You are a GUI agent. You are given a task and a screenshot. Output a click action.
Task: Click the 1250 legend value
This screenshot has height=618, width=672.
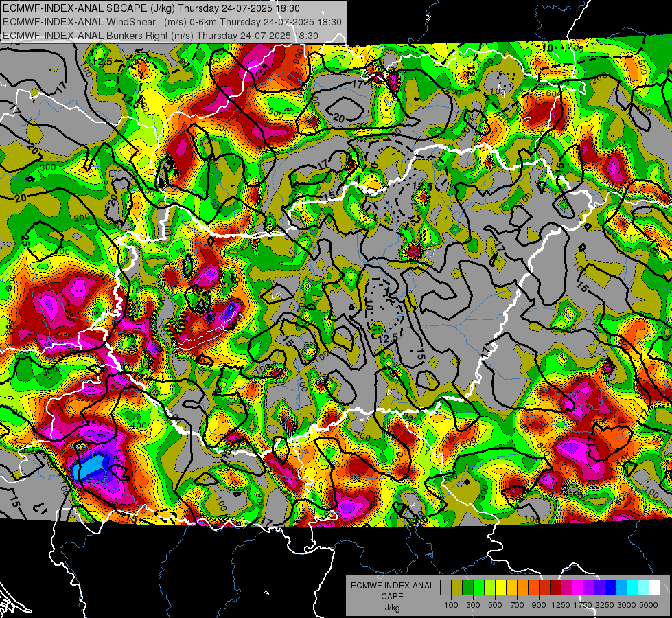(561, 605)
